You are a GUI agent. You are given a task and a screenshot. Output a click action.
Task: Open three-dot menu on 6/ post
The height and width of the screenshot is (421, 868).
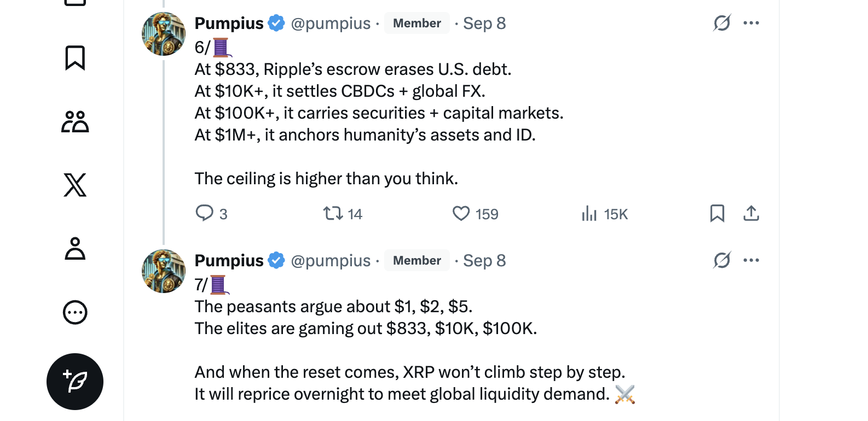pyautogui.click(x=751, y=23)
